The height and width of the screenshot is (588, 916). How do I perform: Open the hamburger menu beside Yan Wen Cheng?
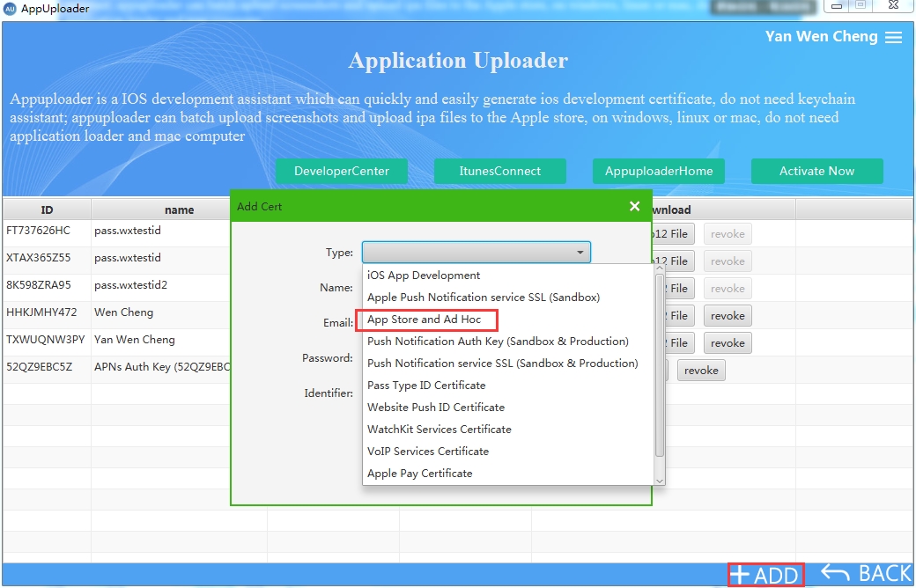(893, 37)
